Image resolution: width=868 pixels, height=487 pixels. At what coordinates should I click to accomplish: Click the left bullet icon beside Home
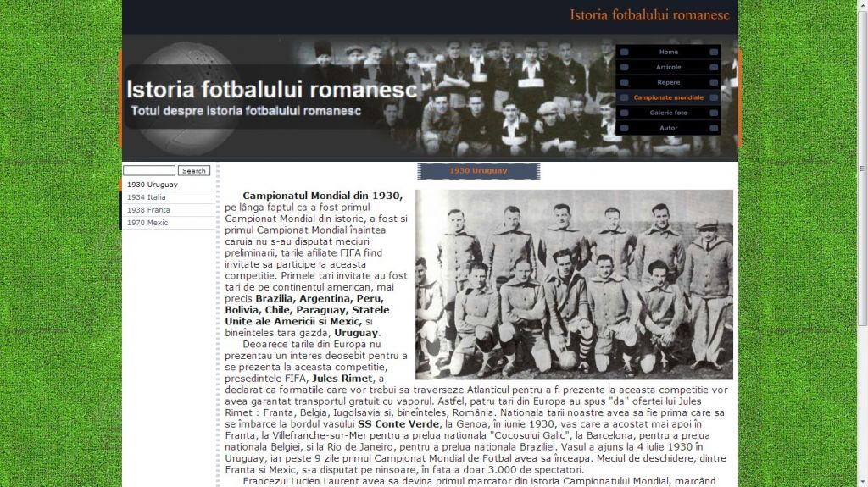coord(624,52)
